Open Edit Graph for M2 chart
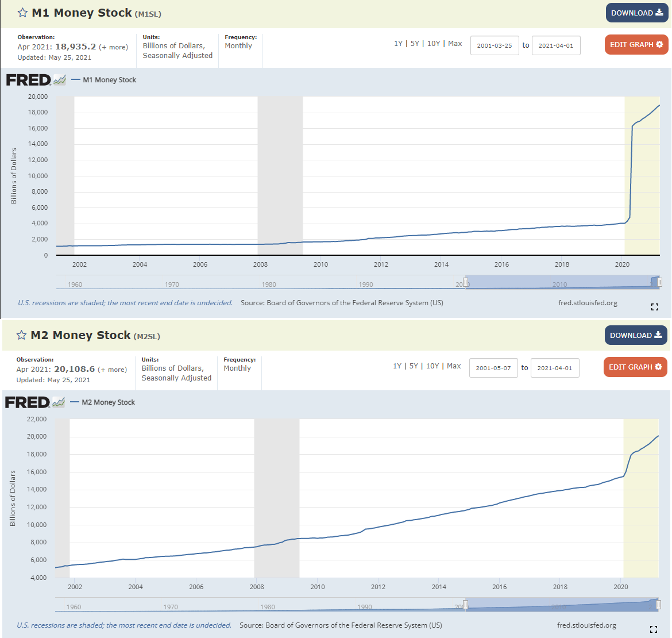Image resolution: width=672 pixels, height=638 pixels. point(635,367)
